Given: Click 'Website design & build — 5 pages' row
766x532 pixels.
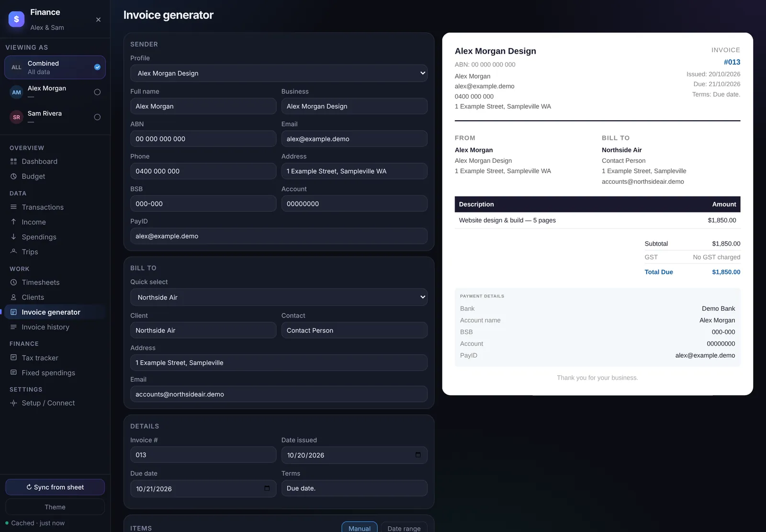Looking at the screenshot, I should click(597, 220).
